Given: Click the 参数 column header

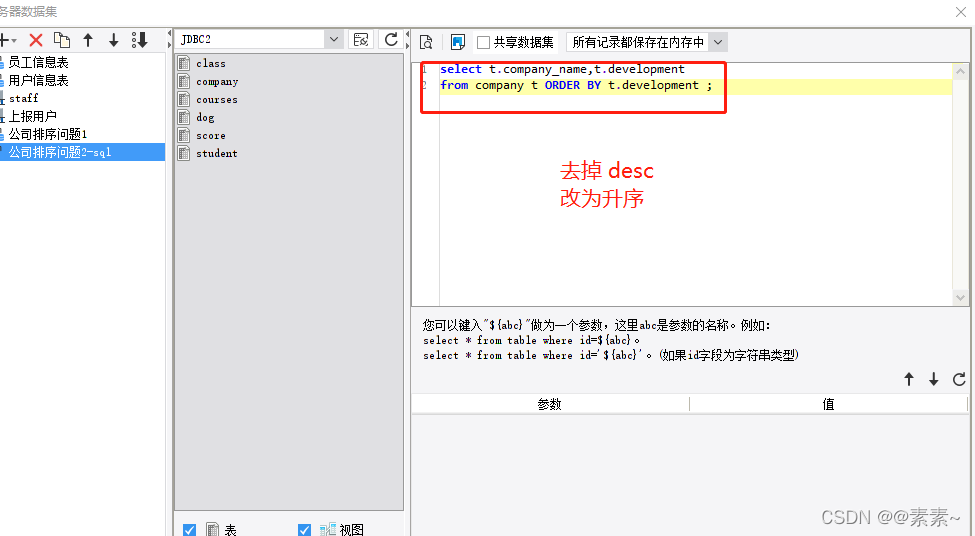Looking at the screenshot, I should (550, 405).
